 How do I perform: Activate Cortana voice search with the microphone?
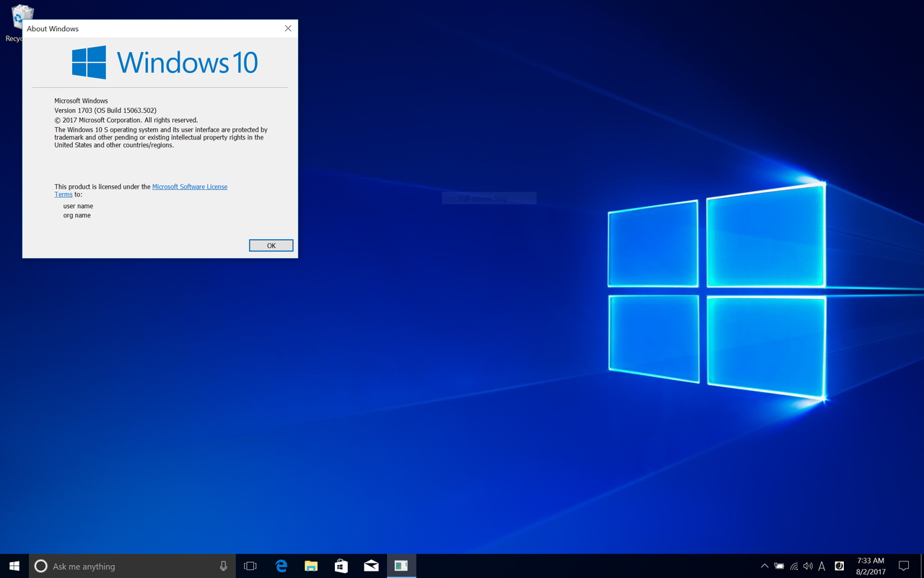[224, 566]
